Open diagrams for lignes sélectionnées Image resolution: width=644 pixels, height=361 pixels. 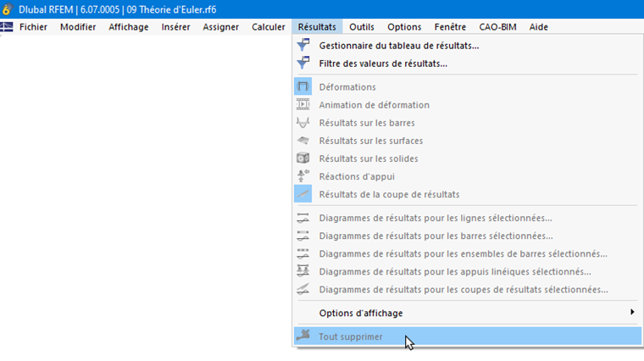coord(467,218)
